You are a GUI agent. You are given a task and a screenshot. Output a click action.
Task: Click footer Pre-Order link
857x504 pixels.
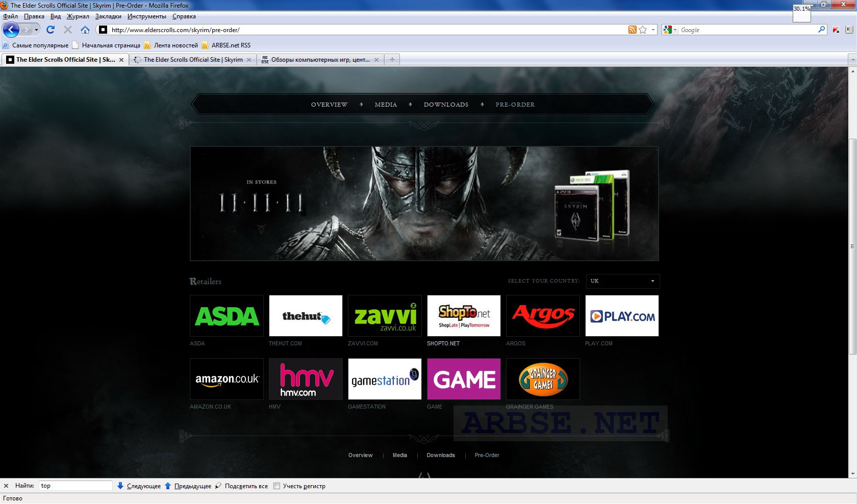[487, 455]
